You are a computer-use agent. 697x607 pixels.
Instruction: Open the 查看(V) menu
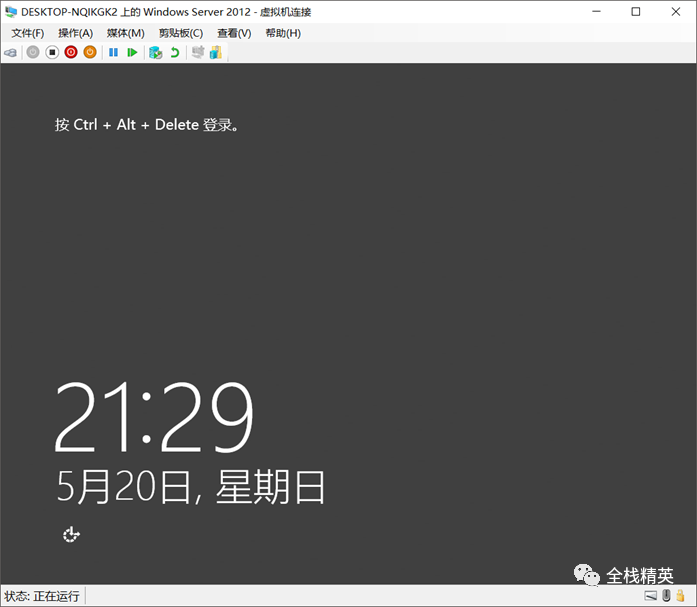pyautogui.click(x=234, y=33)
